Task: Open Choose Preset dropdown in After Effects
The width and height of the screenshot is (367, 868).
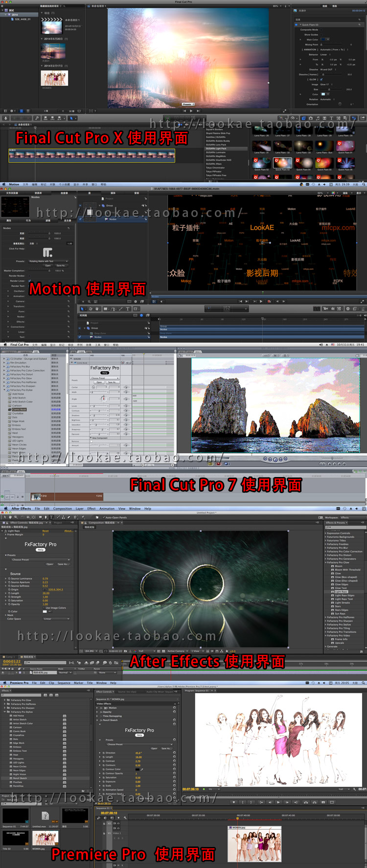Action: 41,560
